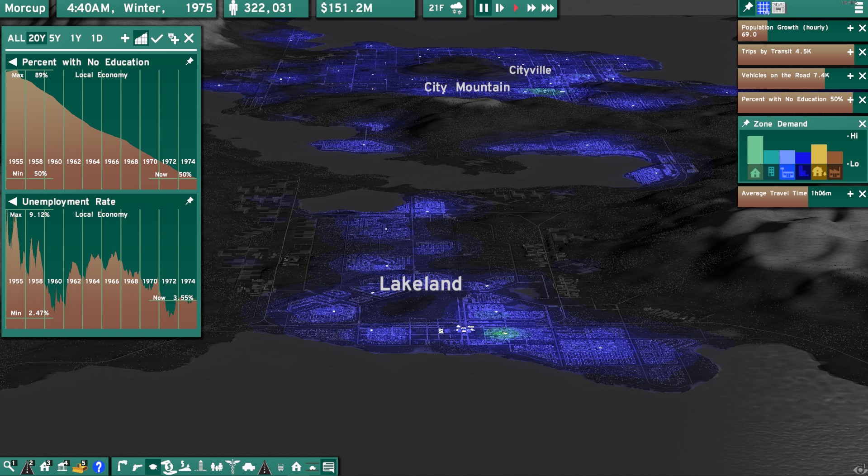Set game speed to normal red play
868x476 pixels.
(x=516, y=8)
